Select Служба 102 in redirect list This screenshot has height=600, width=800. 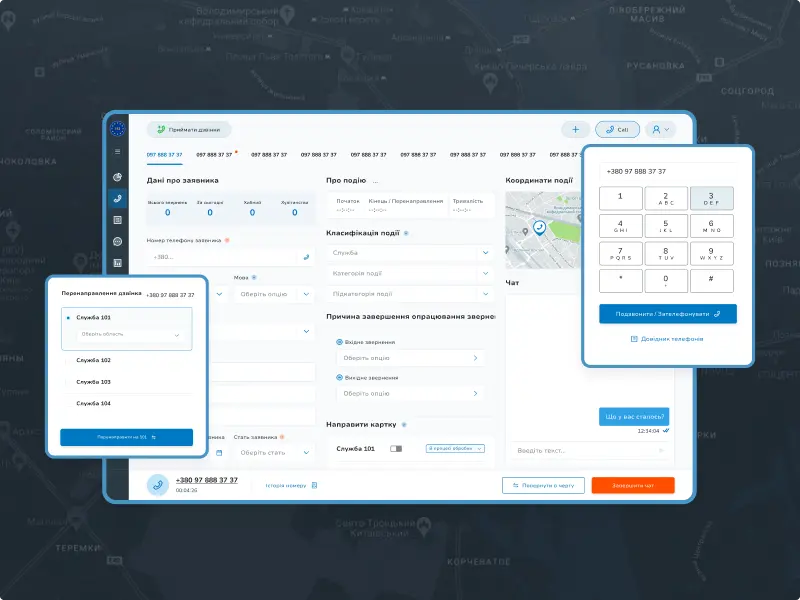(x=93, y=360)
